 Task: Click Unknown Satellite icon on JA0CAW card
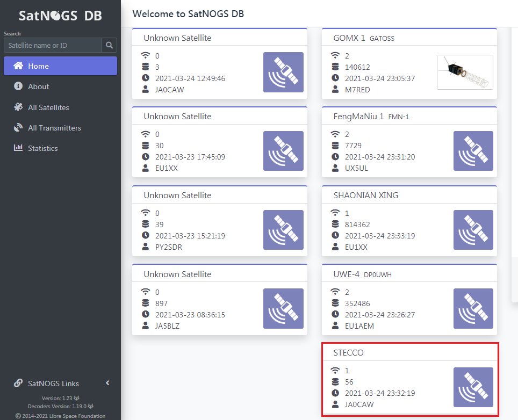[283, 72]
